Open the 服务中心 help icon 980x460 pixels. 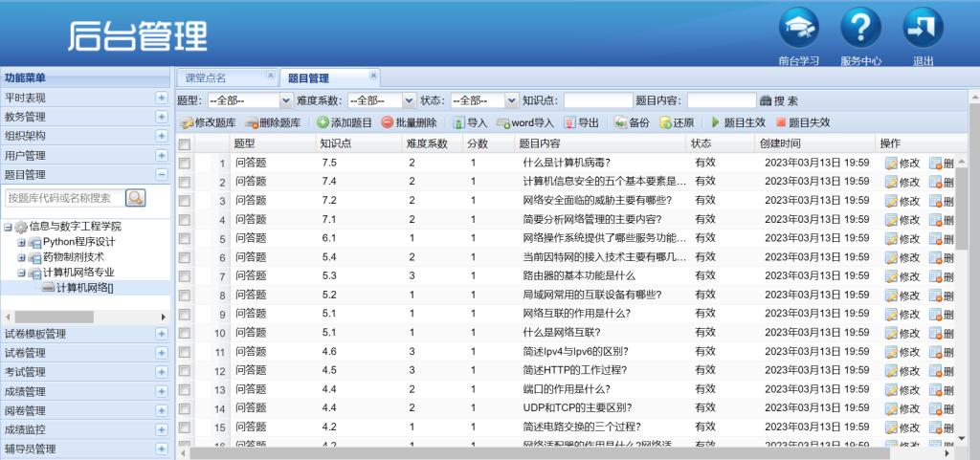(860, 29)
